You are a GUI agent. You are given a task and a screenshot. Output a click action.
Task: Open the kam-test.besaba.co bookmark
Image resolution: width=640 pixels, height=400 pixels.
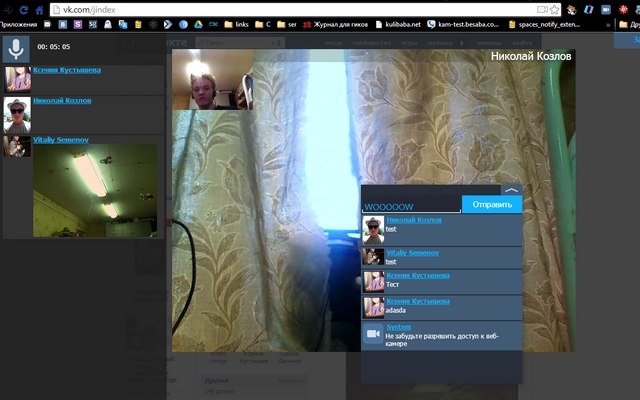[x=463, y=24]
